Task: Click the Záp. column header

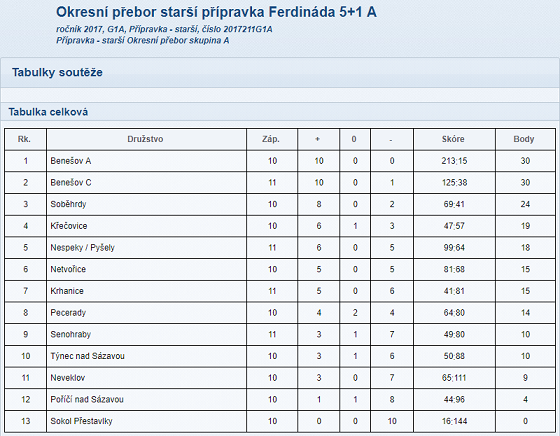Action: tap(271, 139)
